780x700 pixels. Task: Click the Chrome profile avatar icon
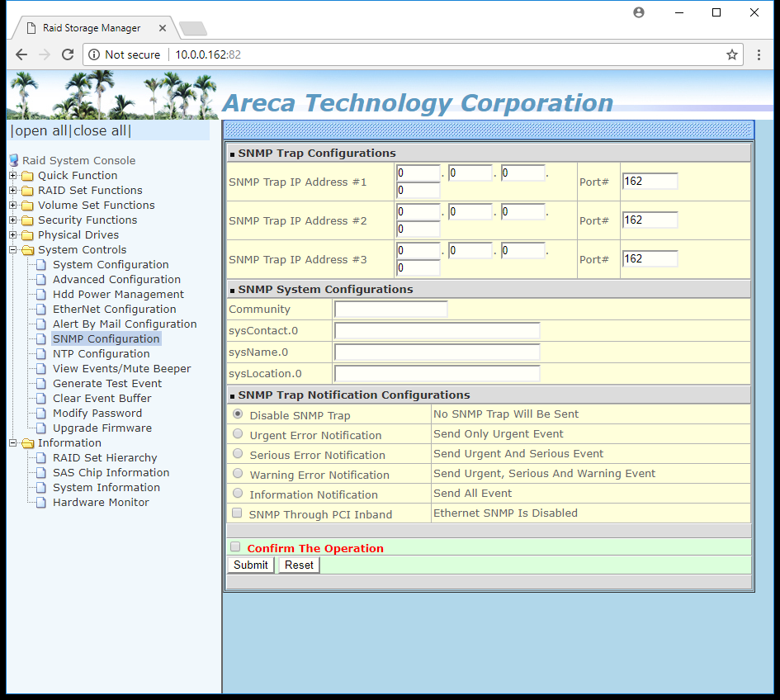[x=639, y=12]
